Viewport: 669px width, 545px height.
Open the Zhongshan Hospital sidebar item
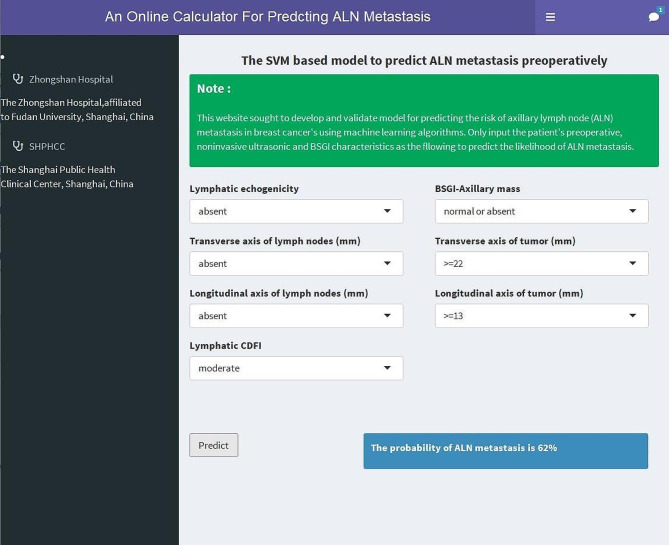tap(63, 79)
